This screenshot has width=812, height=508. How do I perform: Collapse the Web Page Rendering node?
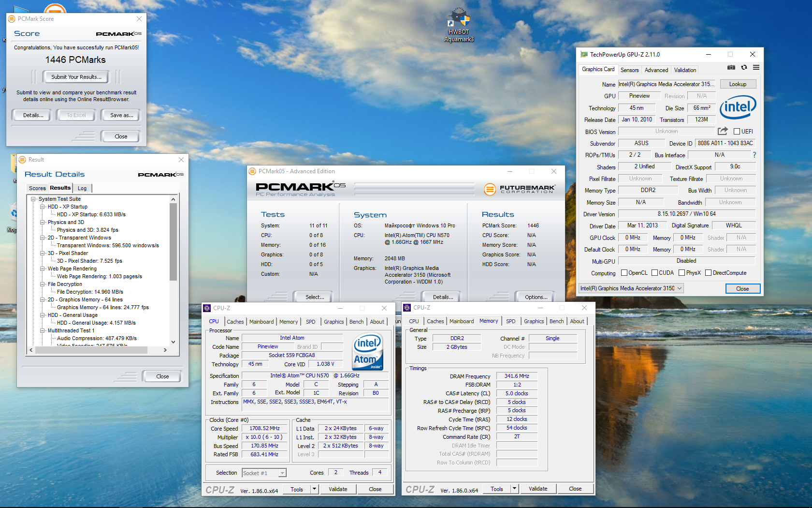coord(43,269)
